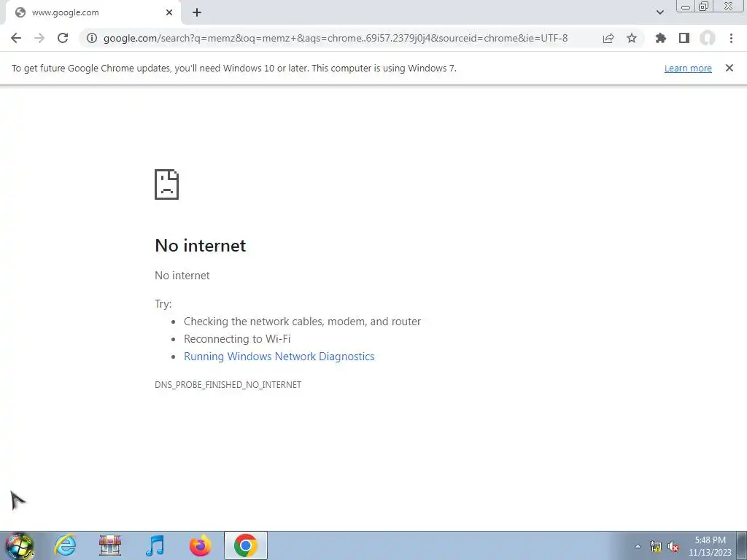View site information icon in address bar

click(x=92, y=38)
